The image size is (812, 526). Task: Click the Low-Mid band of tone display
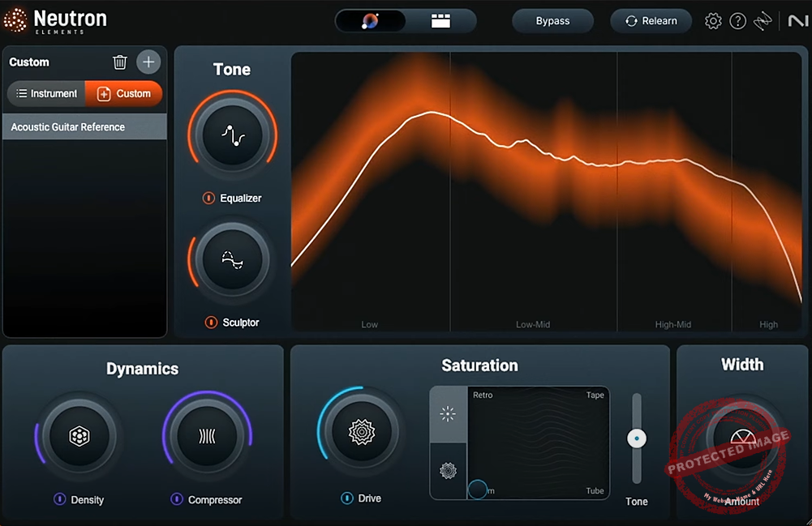(534, 191)
